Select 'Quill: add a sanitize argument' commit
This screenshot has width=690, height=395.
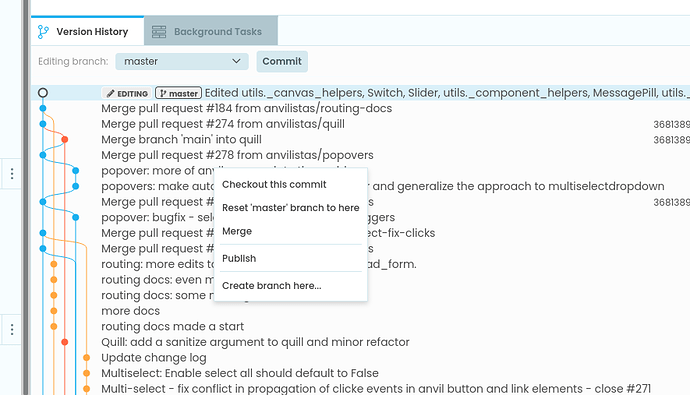255,342
